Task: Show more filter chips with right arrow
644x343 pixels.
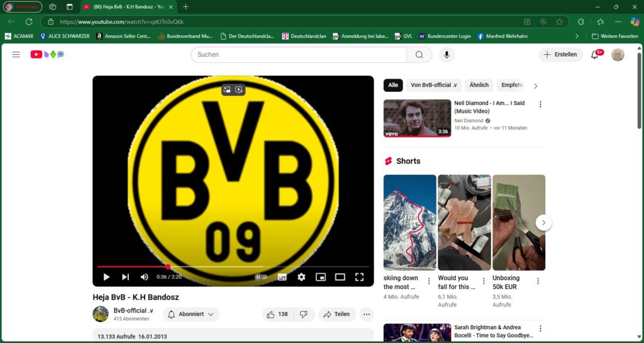Action: (x=536, y=86)
